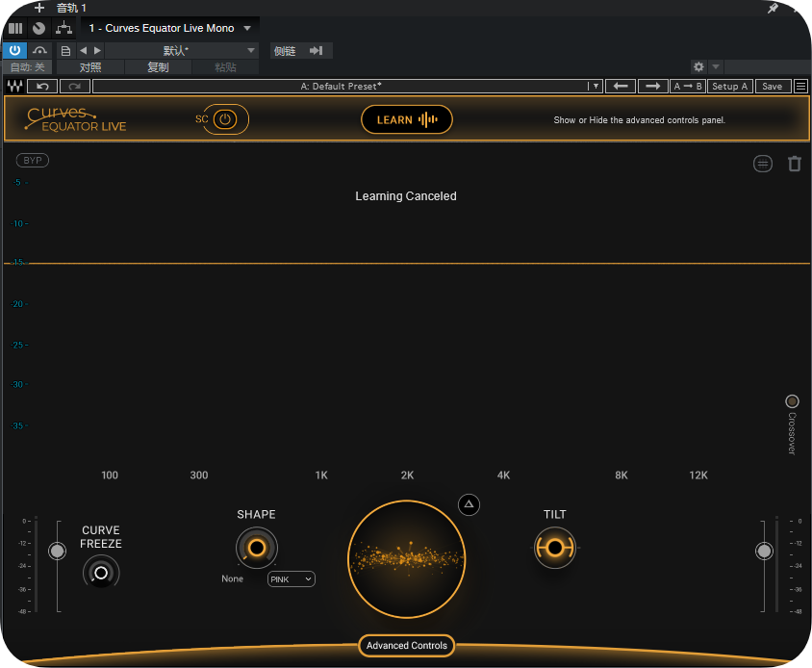Image resolution: width=812 pixels, height=668 pixels.
Task: Pin the plugin window with pushpin icon
Action: point(773,8)
